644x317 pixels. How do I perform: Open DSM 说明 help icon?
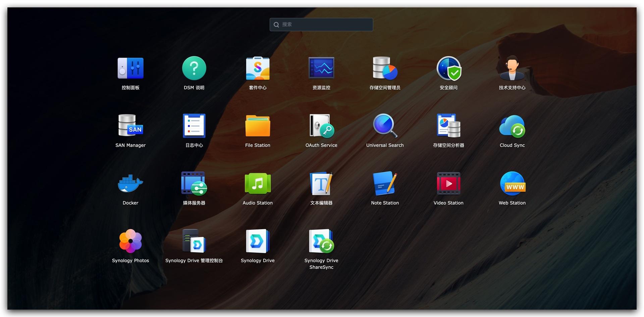[x=194, y=68]
